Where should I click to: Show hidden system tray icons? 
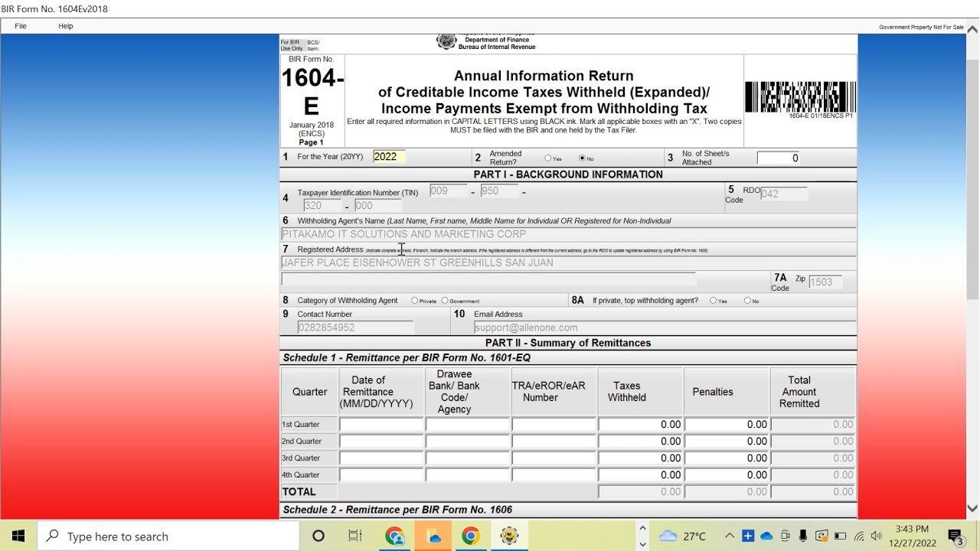(730, 536)
